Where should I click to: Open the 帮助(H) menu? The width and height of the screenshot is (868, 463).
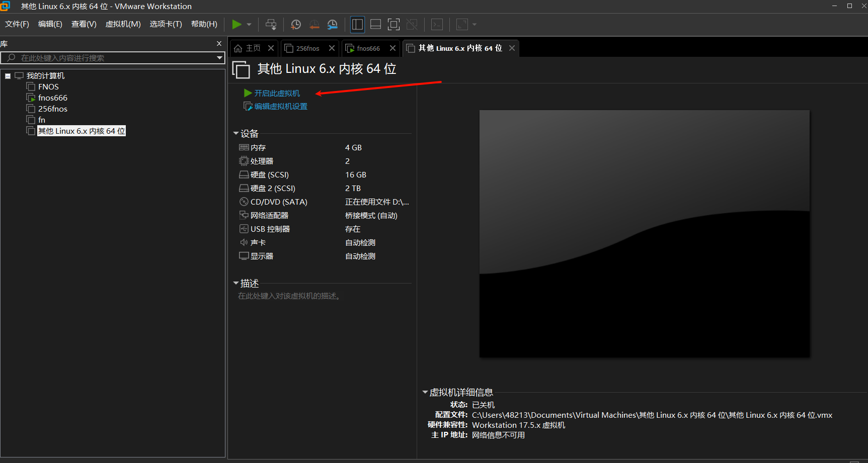click(204, 24)
